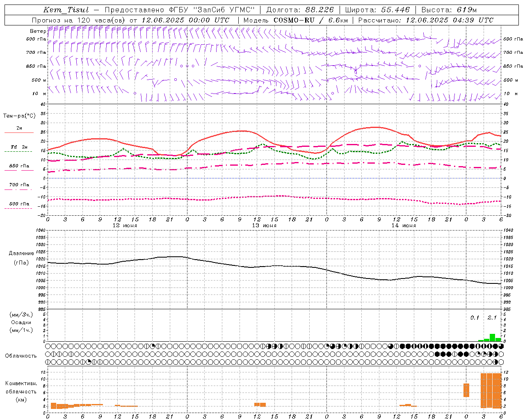
Task: Click the station name Kem_Tisul
Action: coord(66,10)
